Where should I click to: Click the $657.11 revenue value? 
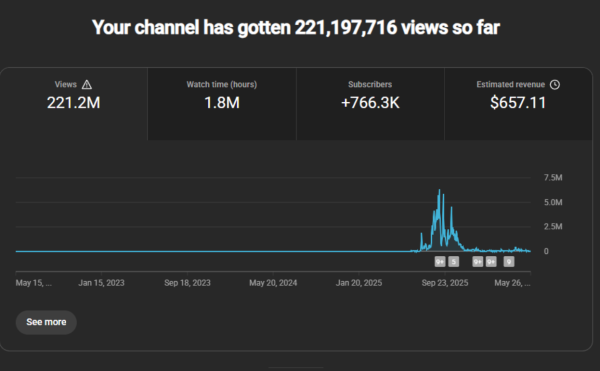pos(518,103)
